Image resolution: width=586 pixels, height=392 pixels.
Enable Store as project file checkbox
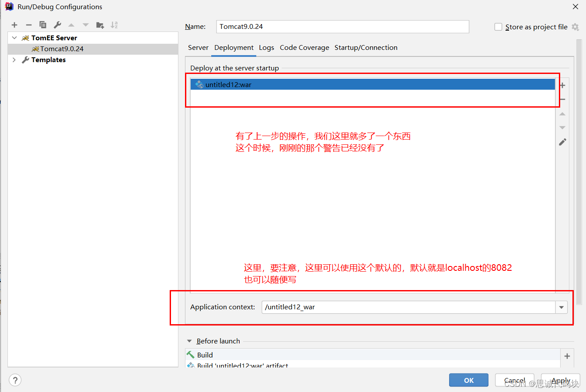498,27
